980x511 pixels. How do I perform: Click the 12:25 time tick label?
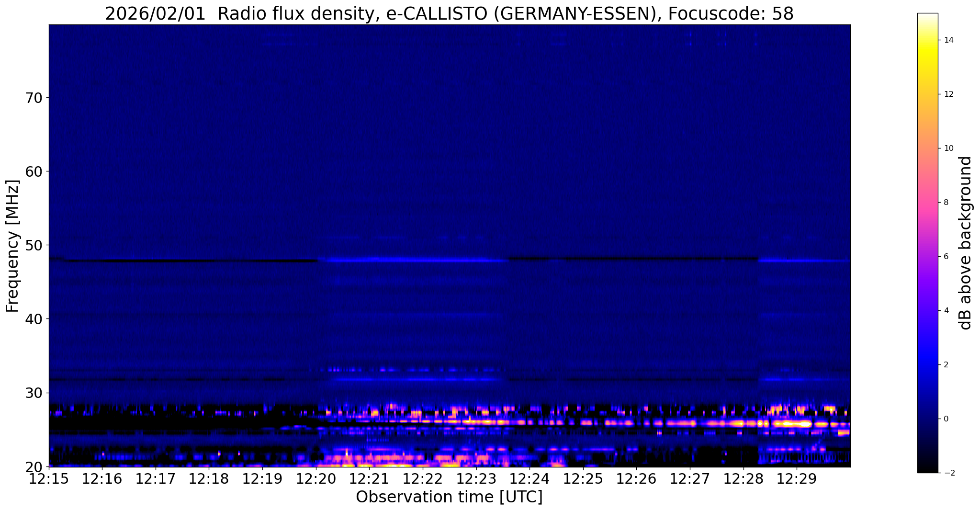(583, 478)
